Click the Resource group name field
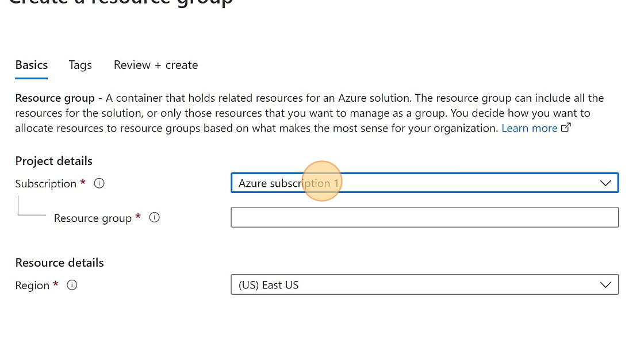Image resolution: width=644 pixels, height=362 pixels. tap(425, 217)
